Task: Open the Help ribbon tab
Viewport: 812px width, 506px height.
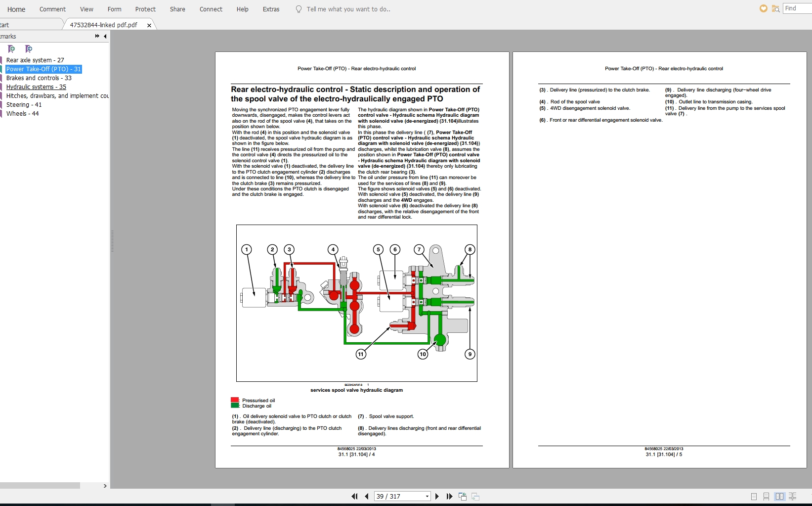Action: click(242, 9)
